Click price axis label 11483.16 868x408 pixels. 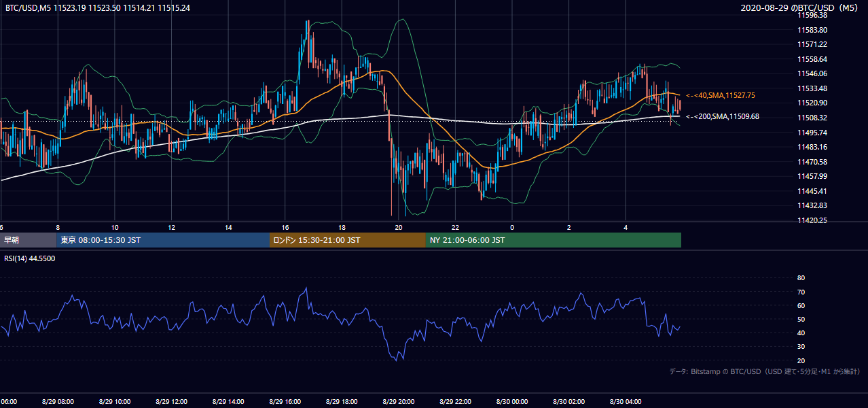812,147
